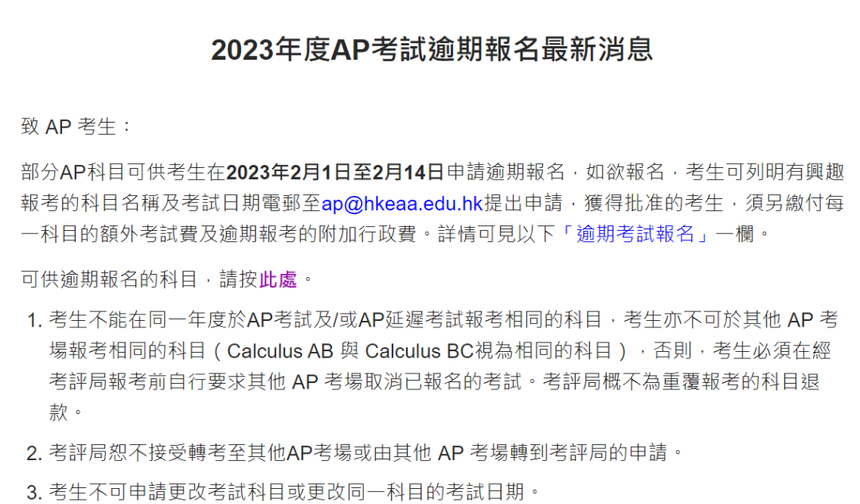The width and height of the screenshot is (860, 504).
Task: Click the text 一科目的額外考試費
Action: pos(110,234)
